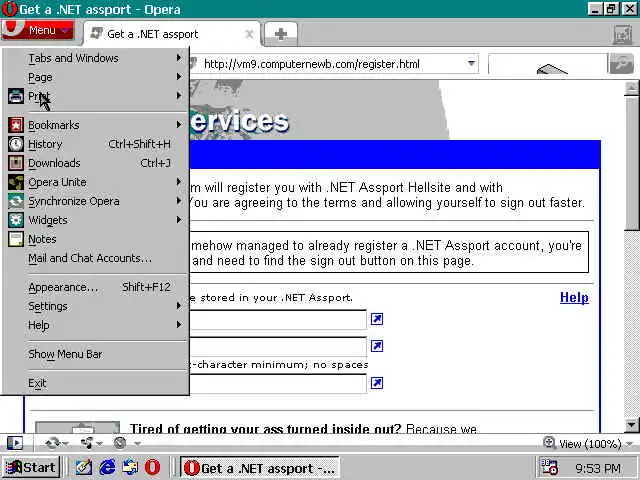
Task: Click the address bar URL field
Action: point(333,64)
